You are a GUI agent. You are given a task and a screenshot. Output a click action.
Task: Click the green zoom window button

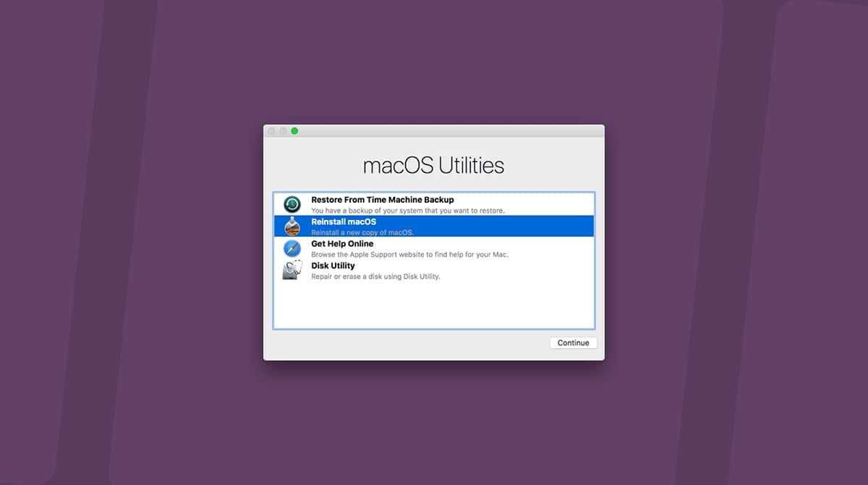pos(294,131)
